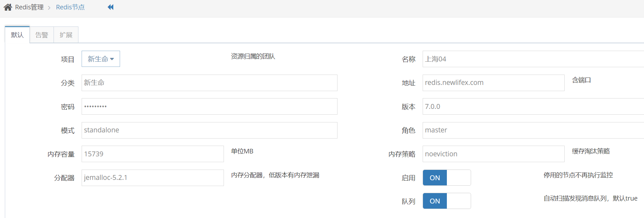Click the 分配器 field showing jemalloc-5.2.1
Viewport: 644px width, 218px height.
pos(153,178)
